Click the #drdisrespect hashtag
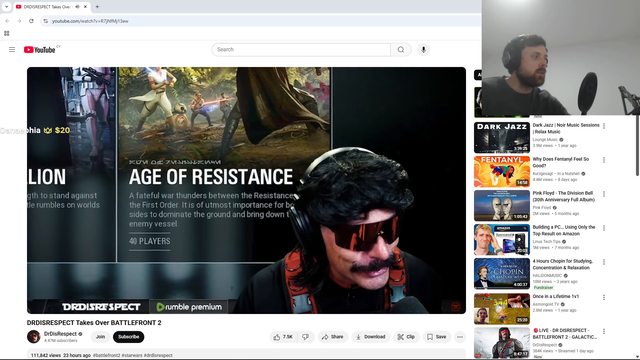This screenshot has height=360, width=640. 158,355
